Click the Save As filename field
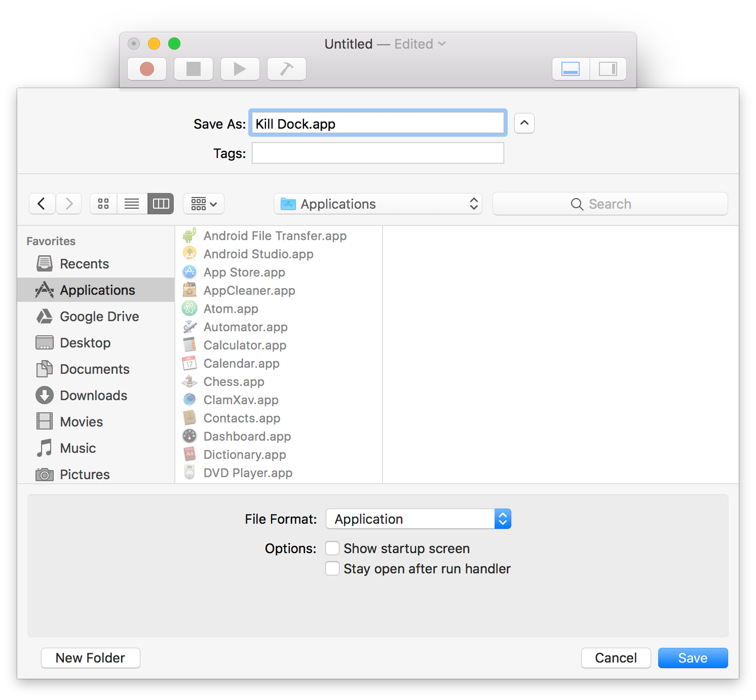The width and height of the screenshot is (756, 700). tap(378, 123)
